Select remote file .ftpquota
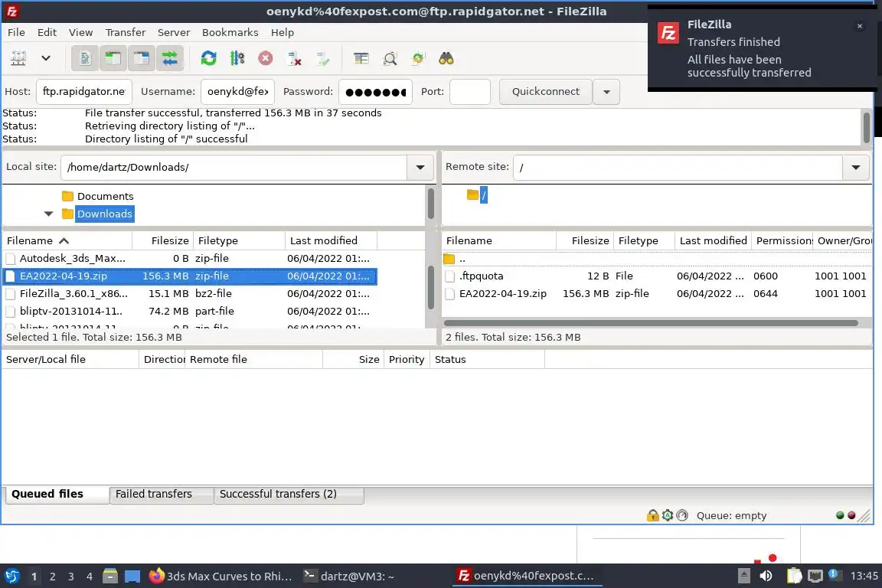Screen dimensions: 882x588 [656, 276]
